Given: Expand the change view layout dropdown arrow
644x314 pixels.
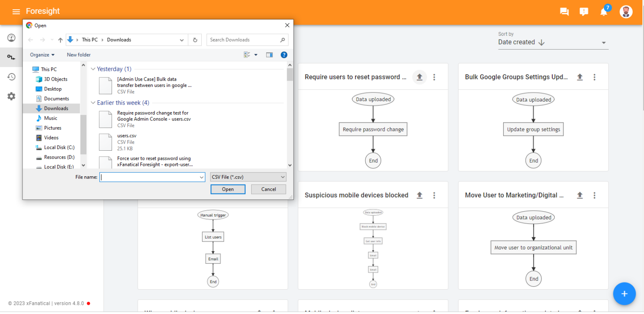Looking at the screenshot, I should 256,55.
